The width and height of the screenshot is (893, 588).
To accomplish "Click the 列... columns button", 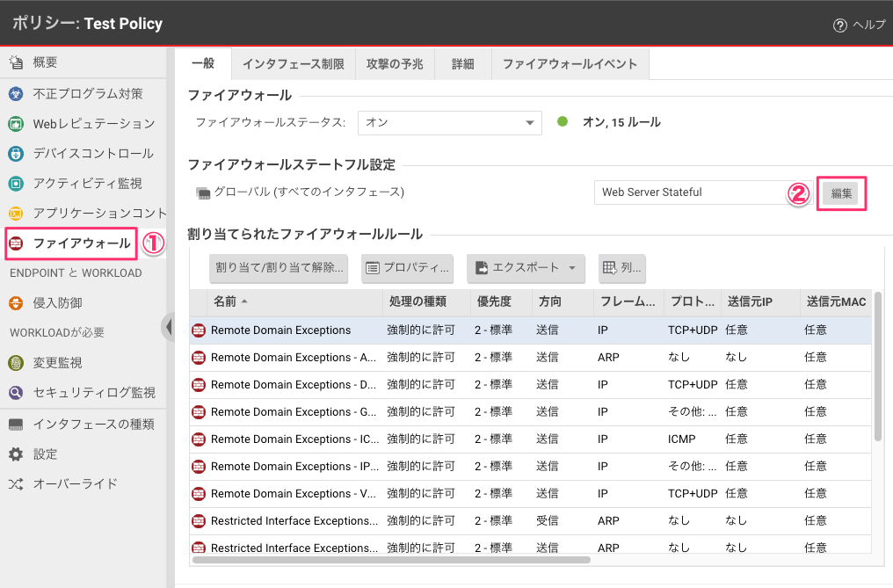I will pos(622,268).
